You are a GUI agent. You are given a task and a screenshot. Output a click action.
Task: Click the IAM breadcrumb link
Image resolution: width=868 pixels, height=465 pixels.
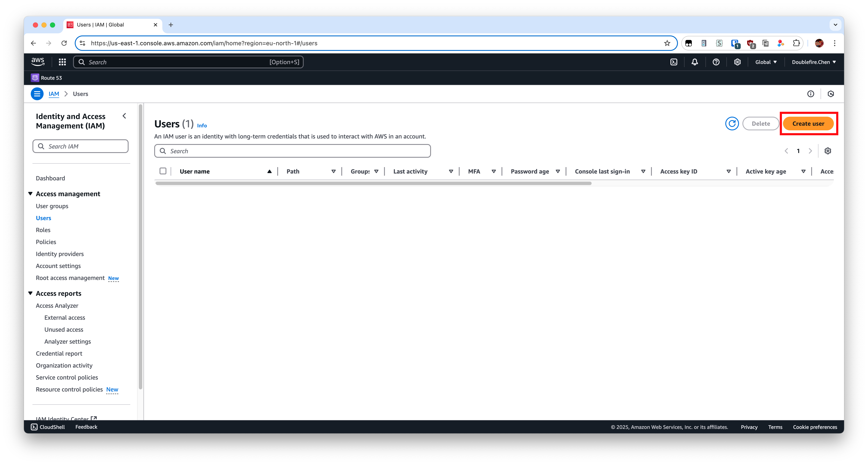[54, 94]
